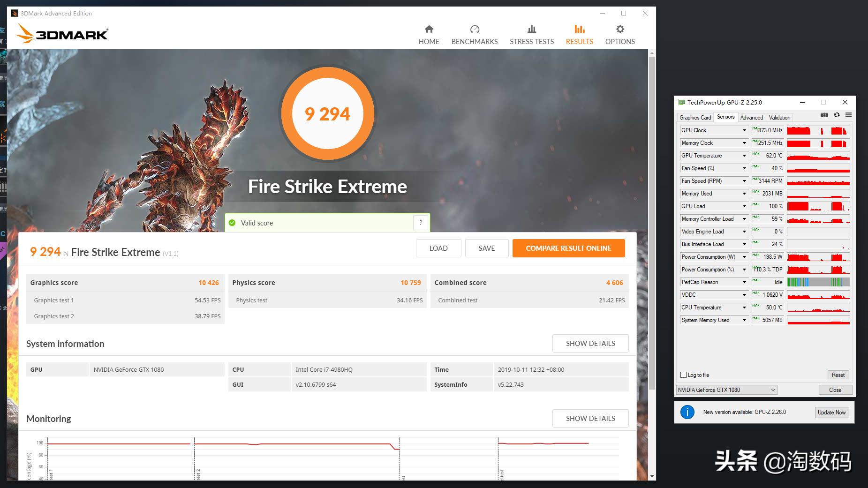
Task: Refresh sensors using GPU-Z refresh icon
Action: point(837,115)
